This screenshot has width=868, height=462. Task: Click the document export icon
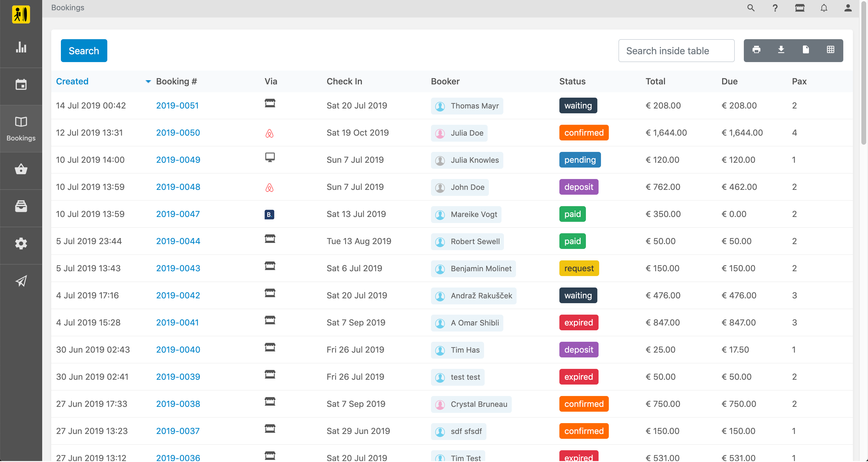coord(806,50)
